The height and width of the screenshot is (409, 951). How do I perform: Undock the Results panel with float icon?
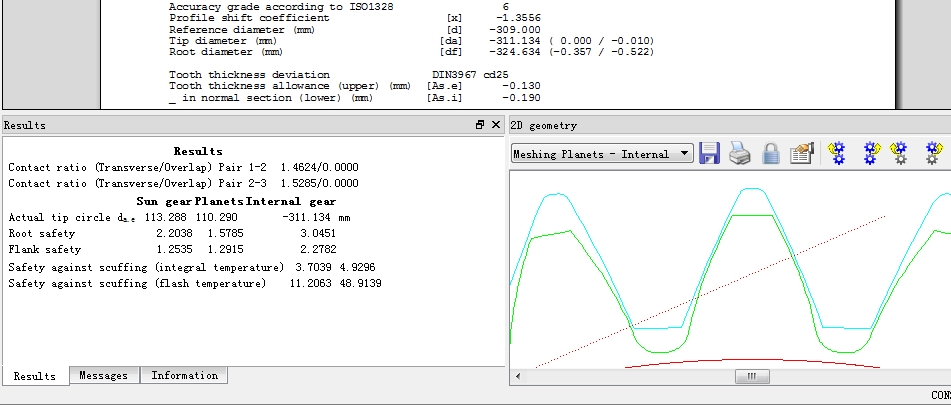click(480, 125)
